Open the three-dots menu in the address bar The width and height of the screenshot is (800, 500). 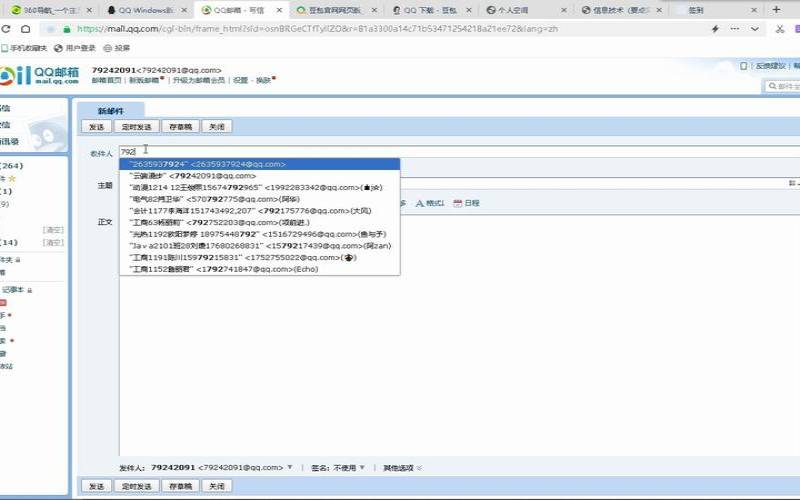coord(735,29)
